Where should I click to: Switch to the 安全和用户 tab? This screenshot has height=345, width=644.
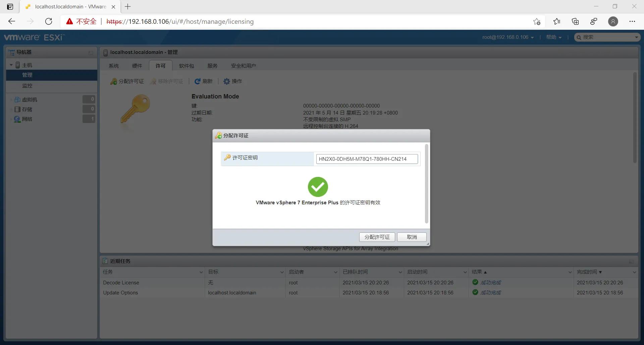pos(243,66)
